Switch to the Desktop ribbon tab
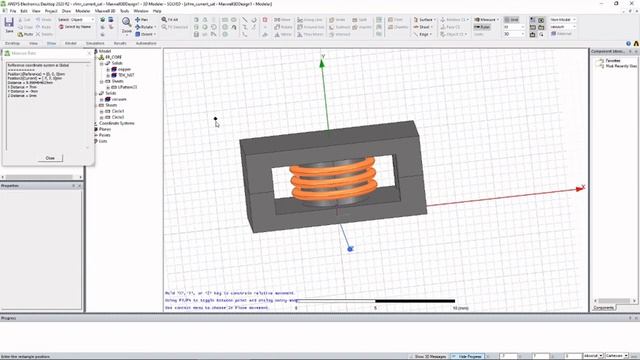640x360 pixels. (x=12, y=43)
